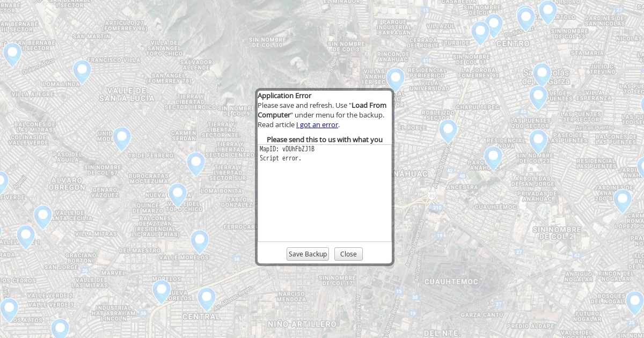The image size is (644, 338).
Task: Click the map pin near El Roble
Action: [448, 130]
